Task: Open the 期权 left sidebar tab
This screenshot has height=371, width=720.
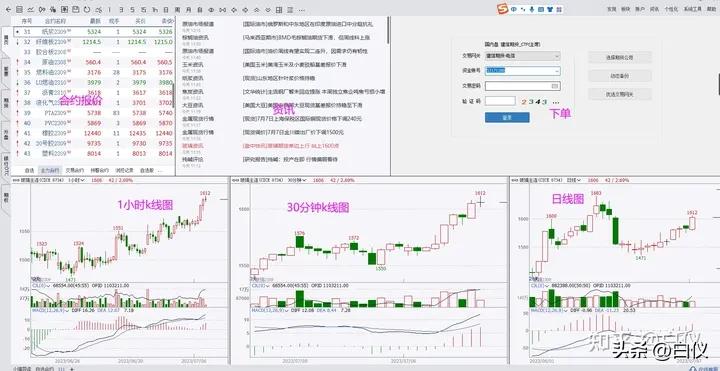Action: click(x=6, y=196)
